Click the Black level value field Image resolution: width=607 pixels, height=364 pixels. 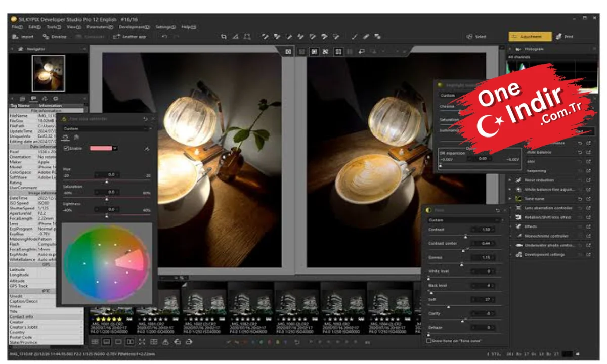(483, 286)
